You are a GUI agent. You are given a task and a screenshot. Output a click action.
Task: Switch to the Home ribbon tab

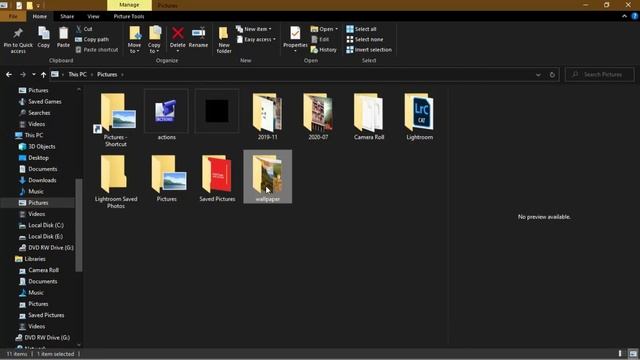[x=40, y=16]
